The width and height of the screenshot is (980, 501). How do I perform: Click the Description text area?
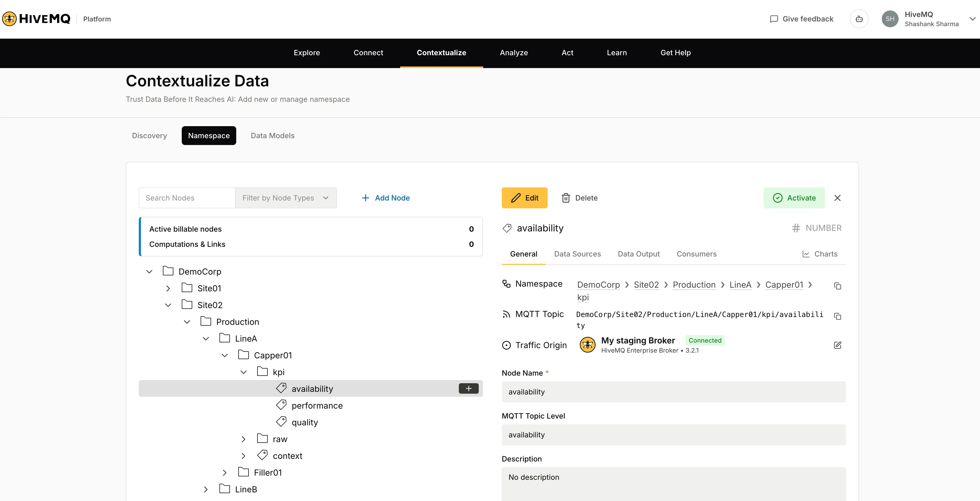coord(673,484)
